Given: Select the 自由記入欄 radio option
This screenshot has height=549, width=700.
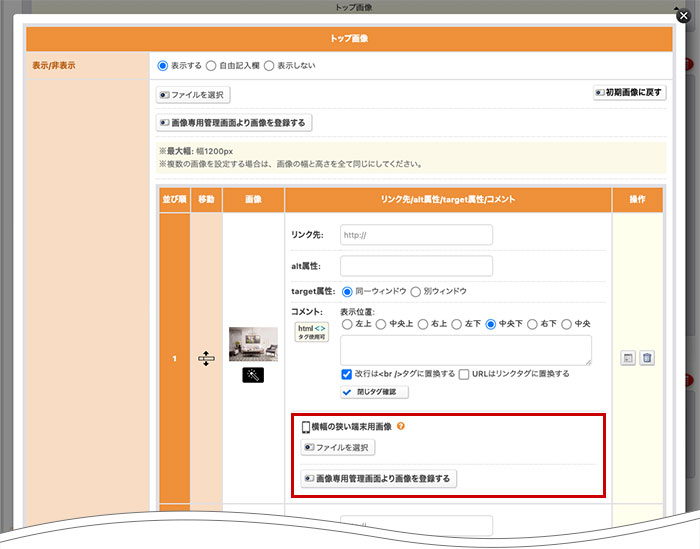Looking at the screenshot, I should tap(211, 66).
